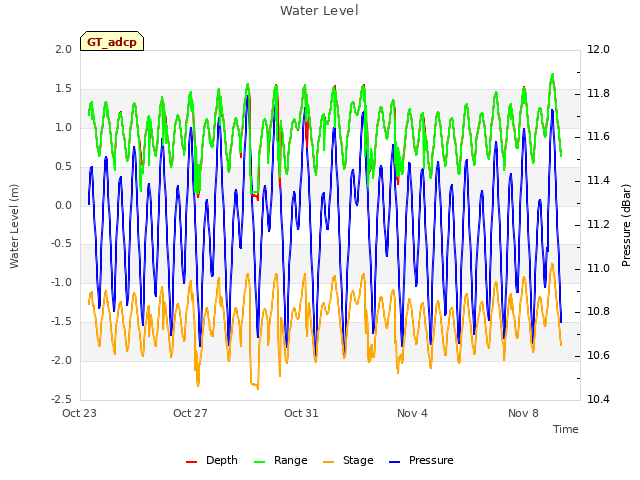Click the Nov 4 x-axis tick label
The height and width of the screenshot is (480, 640).
tap(412, 413)
